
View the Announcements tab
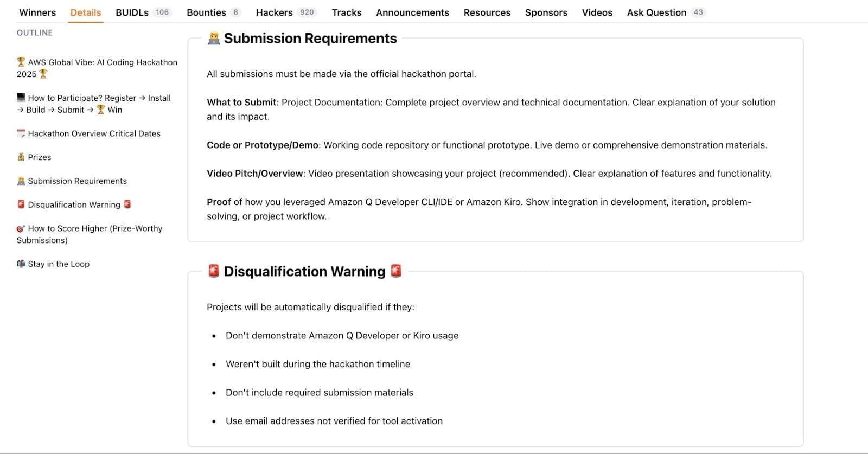coord(412,12)
